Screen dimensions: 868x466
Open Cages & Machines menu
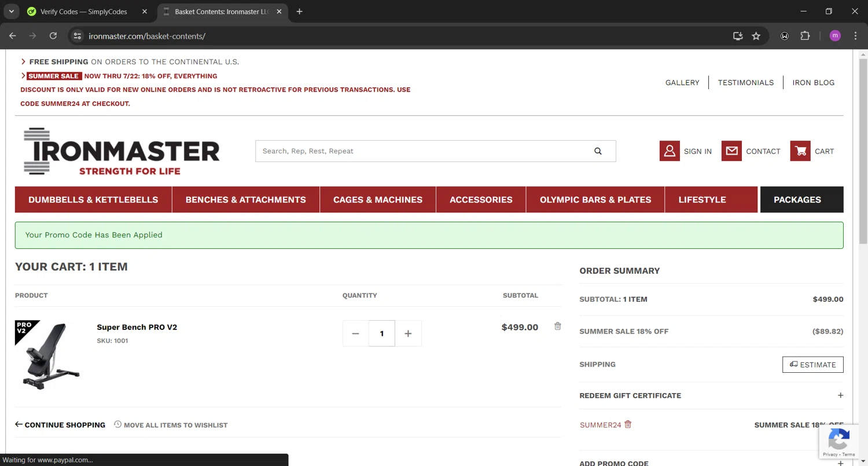click(x=378, y=200)
